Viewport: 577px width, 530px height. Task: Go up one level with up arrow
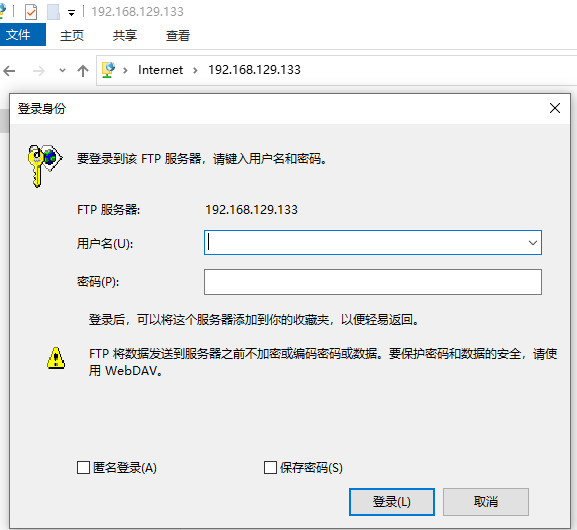click(83, 70)
